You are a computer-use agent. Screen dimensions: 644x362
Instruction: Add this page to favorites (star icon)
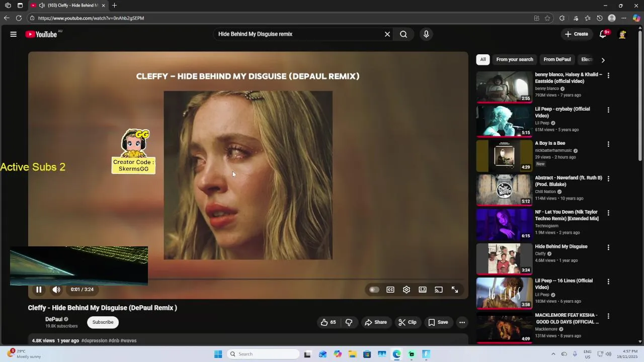pyautogui.click(x=547, y=18)
